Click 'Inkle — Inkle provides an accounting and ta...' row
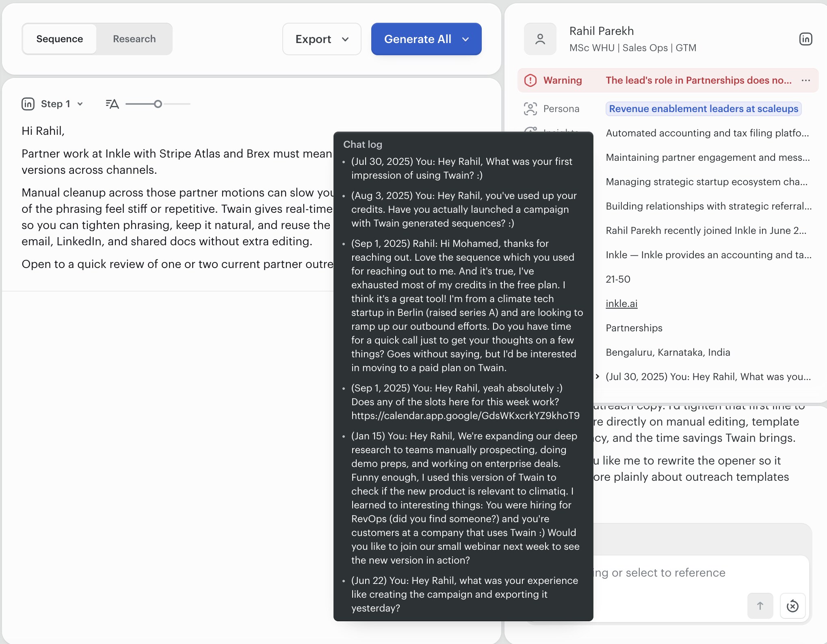 point(708,255)
